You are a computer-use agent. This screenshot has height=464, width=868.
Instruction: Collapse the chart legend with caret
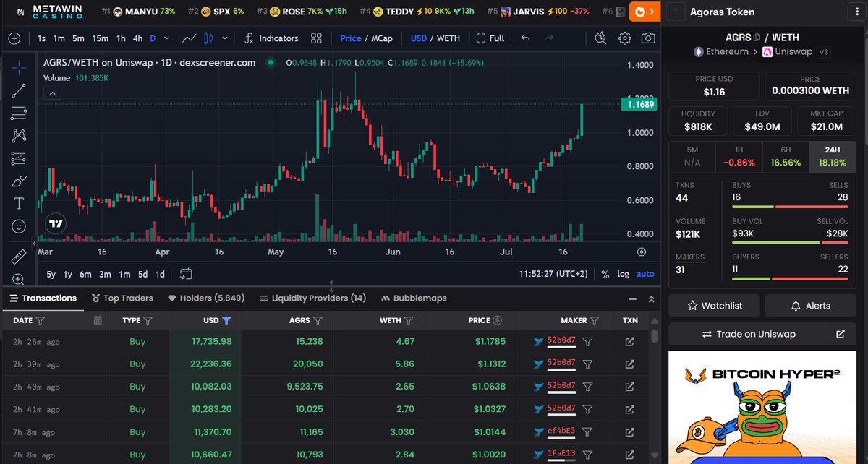point(52,93)
